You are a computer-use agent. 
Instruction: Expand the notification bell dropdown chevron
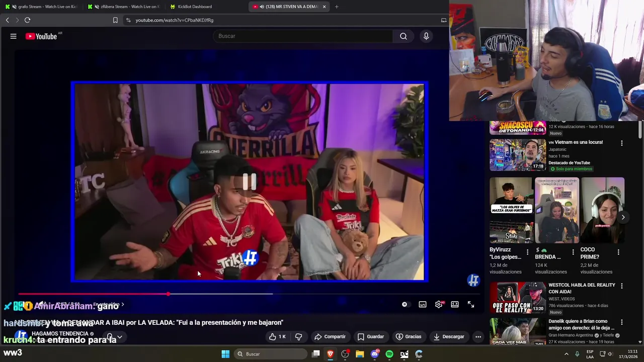(x=120, y=337)
